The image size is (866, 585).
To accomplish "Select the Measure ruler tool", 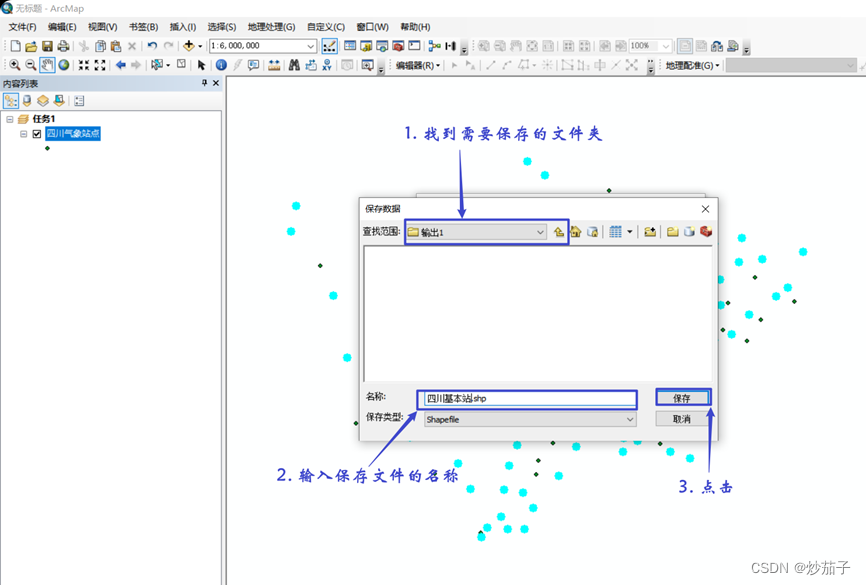I will [x=274, y=65].
